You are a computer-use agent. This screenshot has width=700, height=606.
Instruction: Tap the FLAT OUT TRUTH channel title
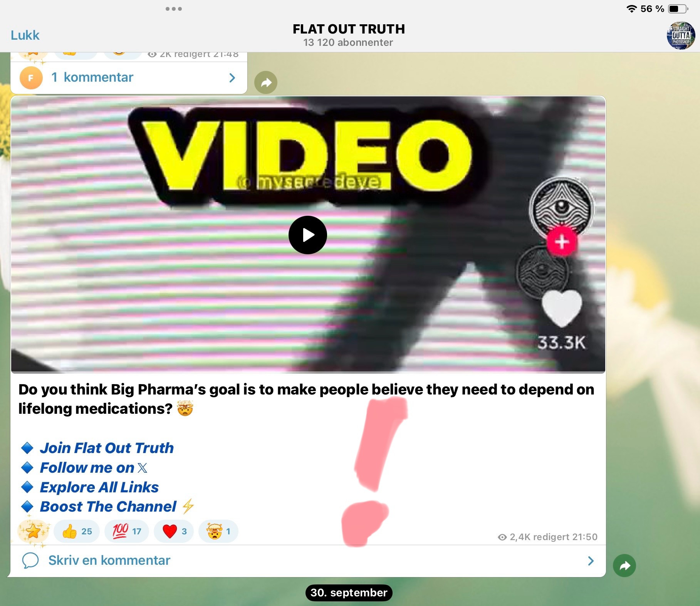tap(349, 29)
